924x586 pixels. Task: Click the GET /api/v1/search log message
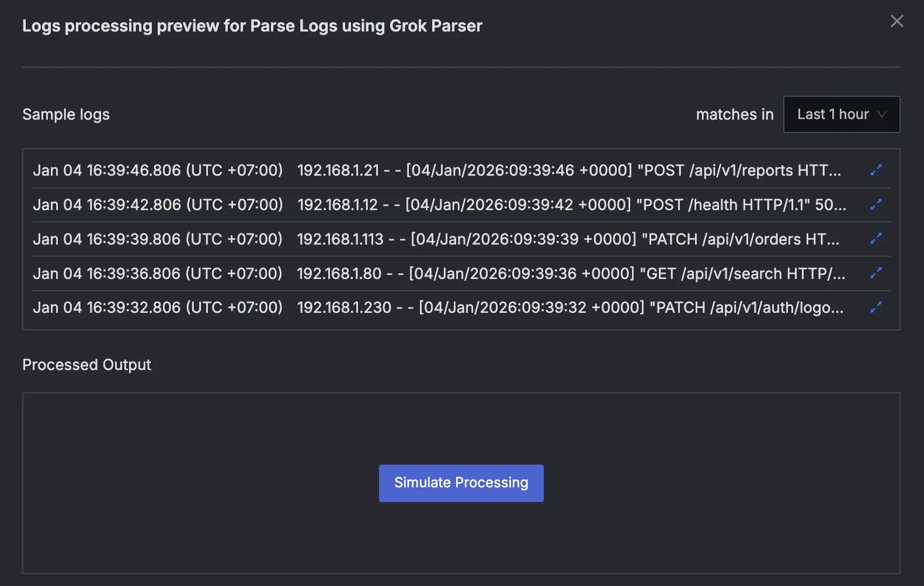coord(571,274)
